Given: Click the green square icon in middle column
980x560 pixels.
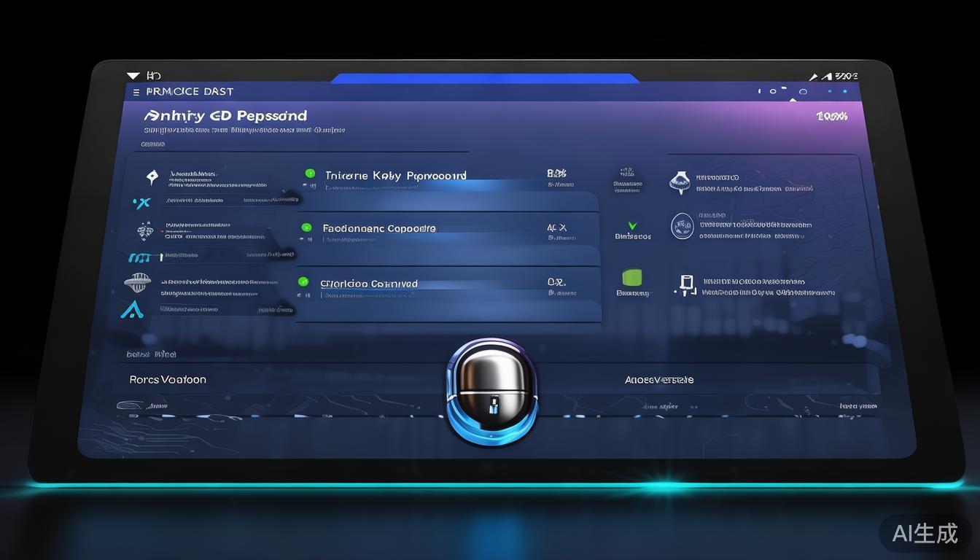Looking at the screenshot, I should [631, 278].
